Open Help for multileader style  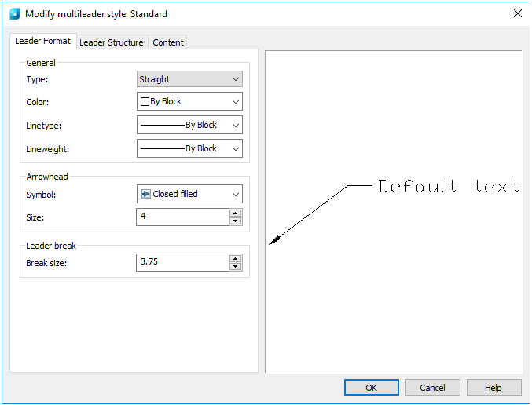pyautogui.click(x=493, y=388)
